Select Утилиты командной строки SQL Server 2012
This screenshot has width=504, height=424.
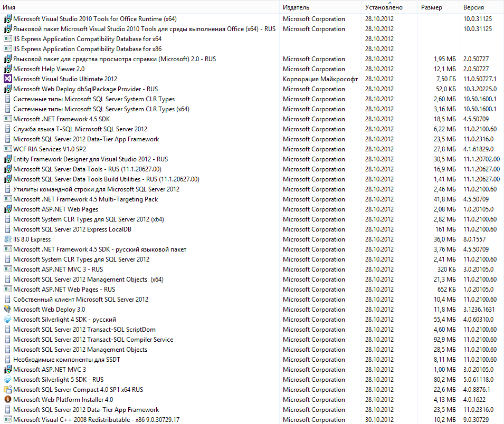pos(96,189)
